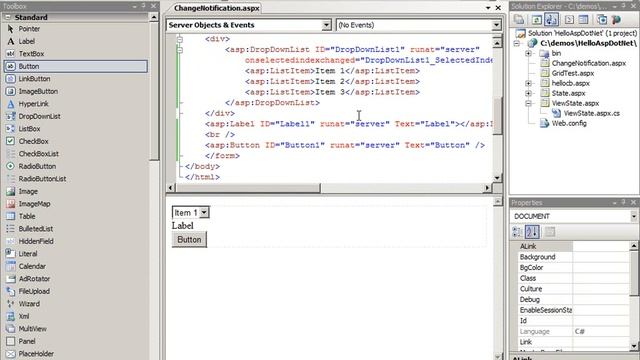Expand the bin folder node

click(528, 53)
